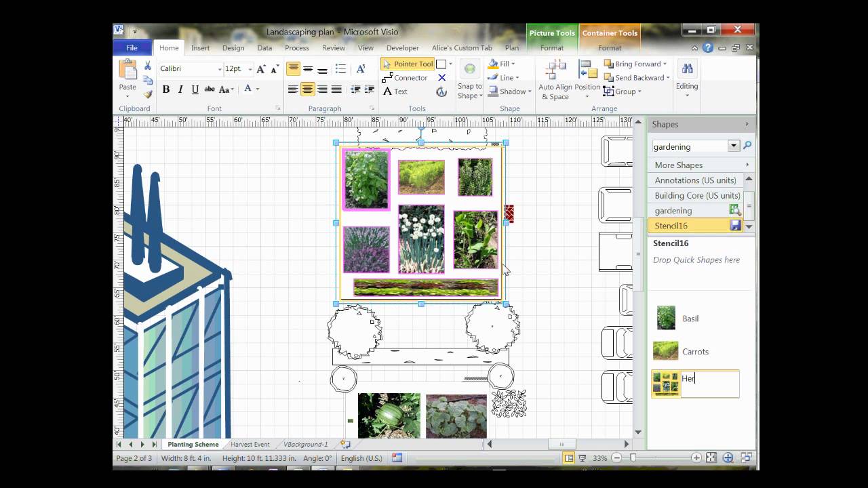Viewport: 868px width, 488px height.
Task: Switch to Harvest Event page tab
Action: click(x=250, y=445)
